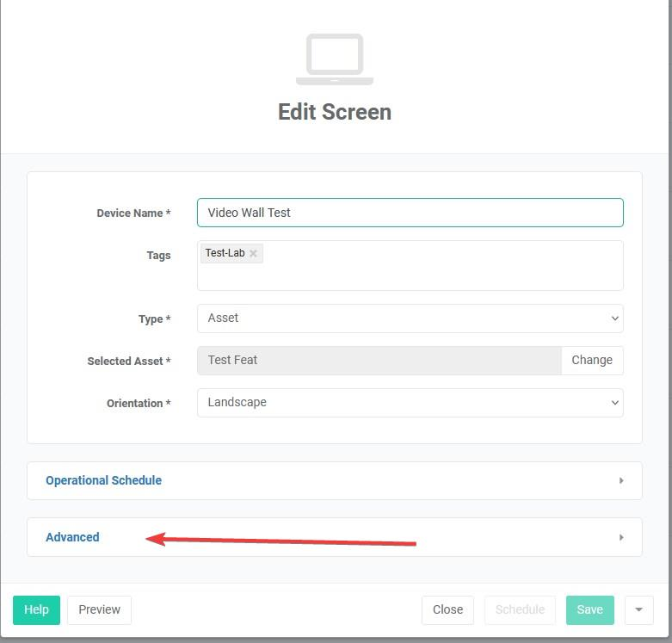672x643 pixels.
Task: Click the Type label
Action: point(154,319)
